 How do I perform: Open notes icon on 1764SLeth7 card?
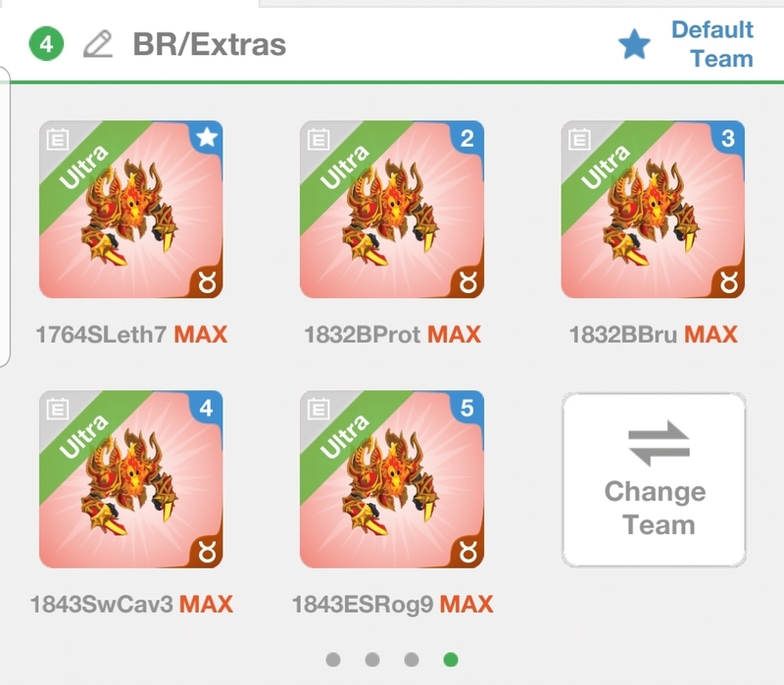[58, 139]
